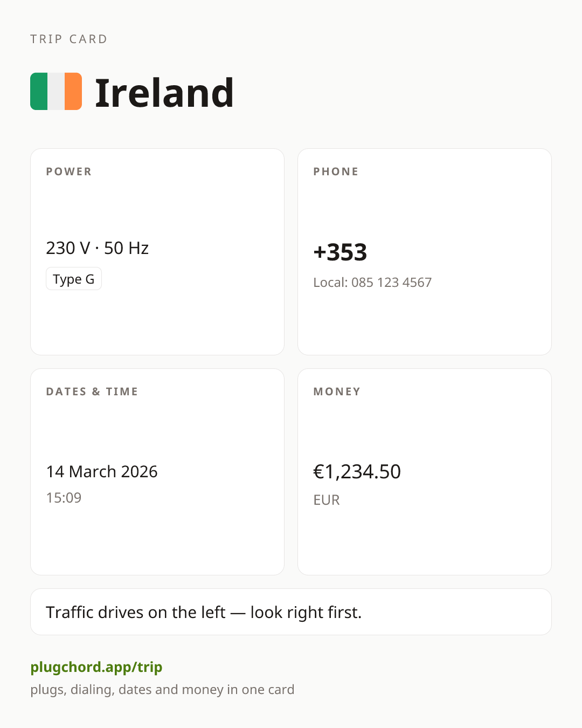The width and height of the screenshot is (582, 728).
Task: Click the traffic drives on the left note
Action: coord(204,612)
